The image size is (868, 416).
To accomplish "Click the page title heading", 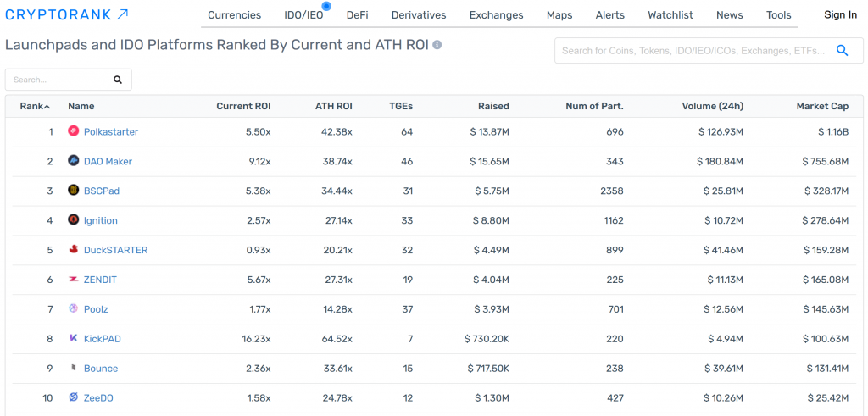I will pos(217,45).
